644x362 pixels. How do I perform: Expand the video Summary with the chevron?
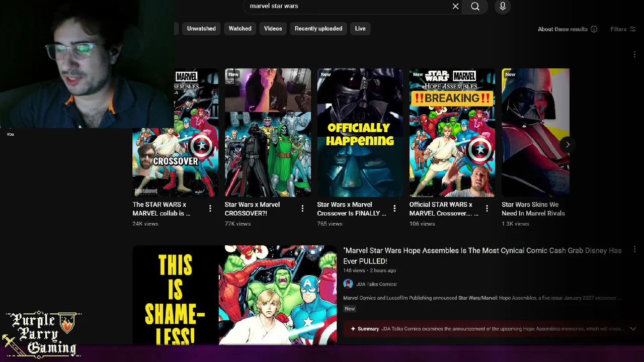[x=633, y=329]
